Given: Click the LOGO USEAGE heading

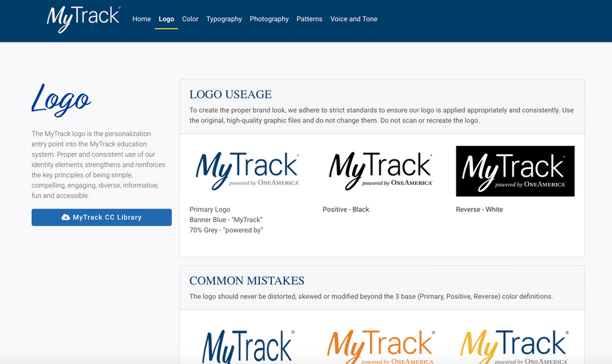Looking at the screenshot, I should tap(230, 94).
